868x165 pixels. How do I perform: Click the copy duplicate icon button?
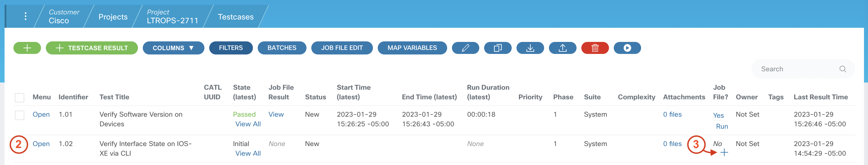click(497, 48)
